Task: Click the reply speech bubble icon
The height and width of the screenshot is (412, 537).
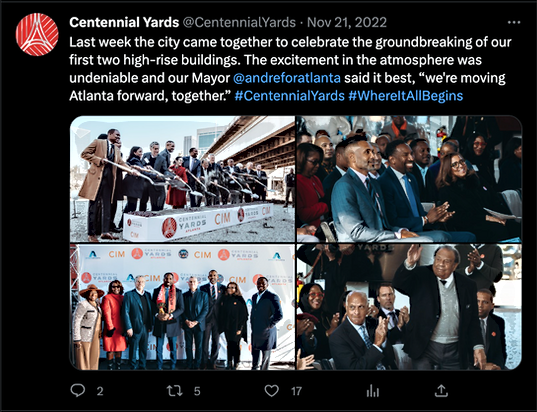Action: [x=78, y=390]
